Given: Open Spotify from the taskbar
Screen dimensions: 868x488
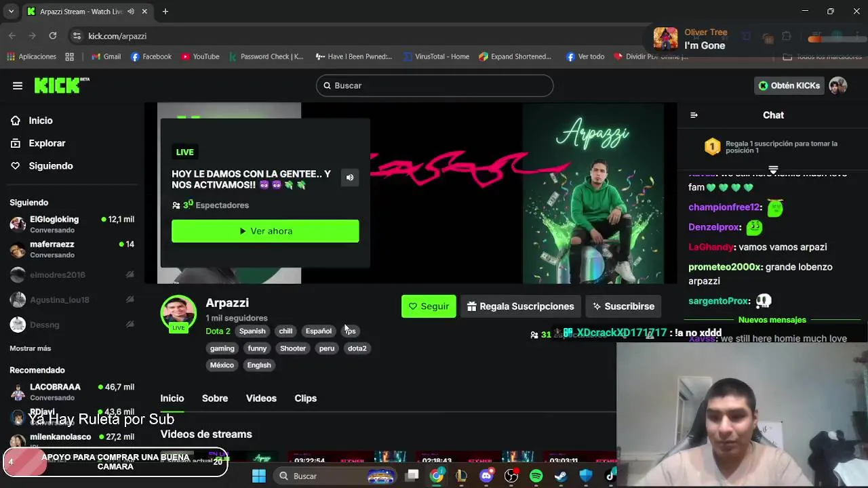Looking at the screenshot, I should coord(536,476).
